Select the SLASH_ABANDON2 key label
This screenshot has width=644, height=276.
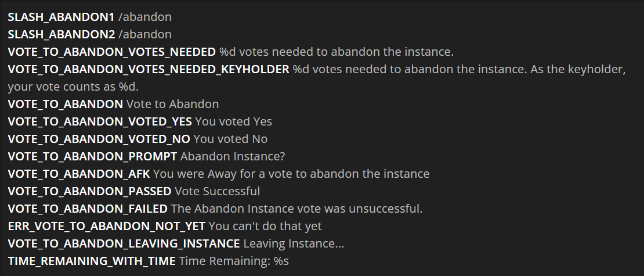click(61, 34)
